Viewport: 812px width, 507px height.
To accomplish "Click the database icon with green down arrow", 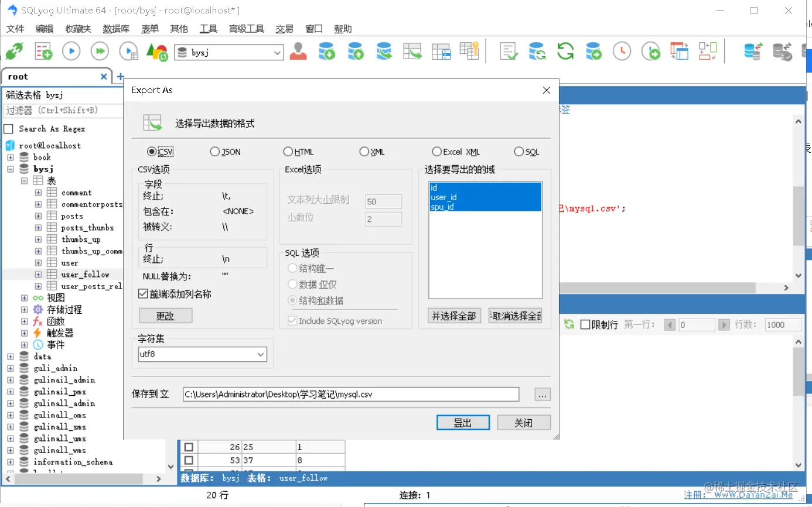I will pos(327,52).
